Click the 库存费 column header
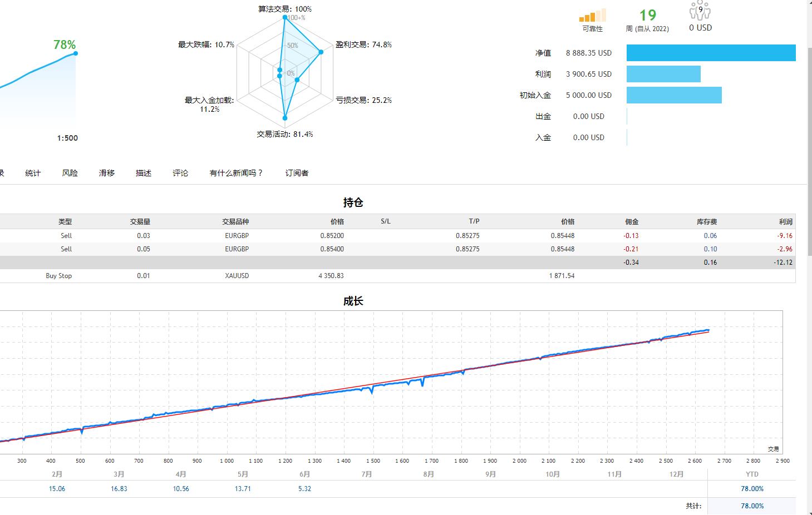The height and width of the screenshot is (515, 812). tap(707, 221)
